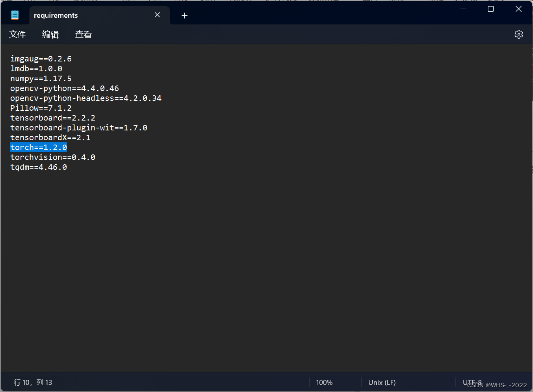Click the line tensorboardX==2.1
The width and height of the screenshot is (533, 392).
pos(50,137)
